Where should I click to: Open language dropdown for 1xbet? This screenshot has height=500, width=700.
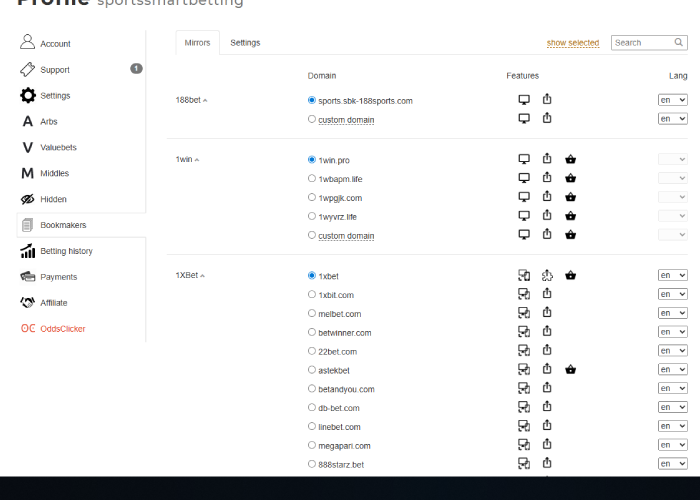(672, 275)
